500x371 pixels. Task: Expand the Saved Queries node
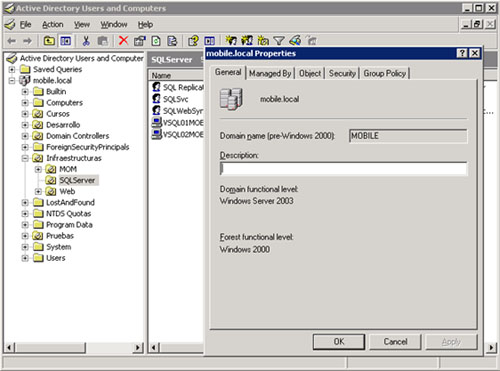tap(12, 69)
